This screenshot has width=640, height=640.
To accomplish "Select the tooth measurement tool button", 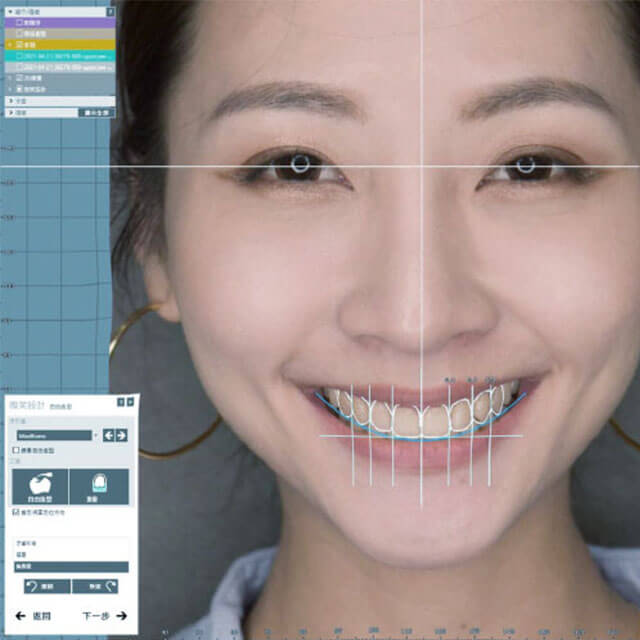I will tap(99, 486).
